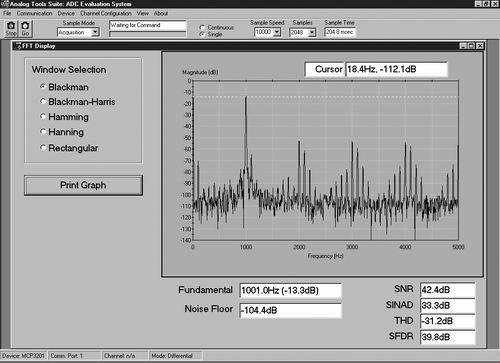The height and width of the screenshot is (363, 500).
Task: Click the Stop toolbar icon
Action: [x=11, y=28]
